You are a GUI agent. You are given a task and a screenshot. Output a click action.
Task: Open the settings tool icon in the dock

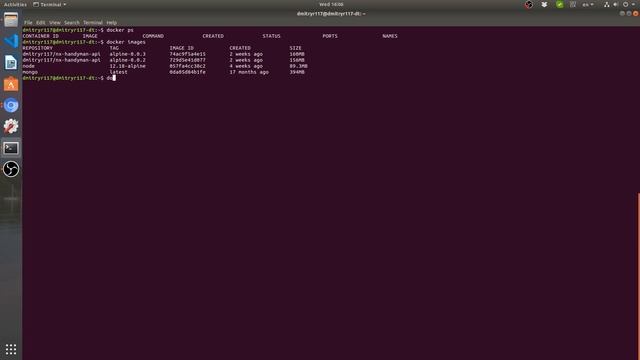[11, 127]
